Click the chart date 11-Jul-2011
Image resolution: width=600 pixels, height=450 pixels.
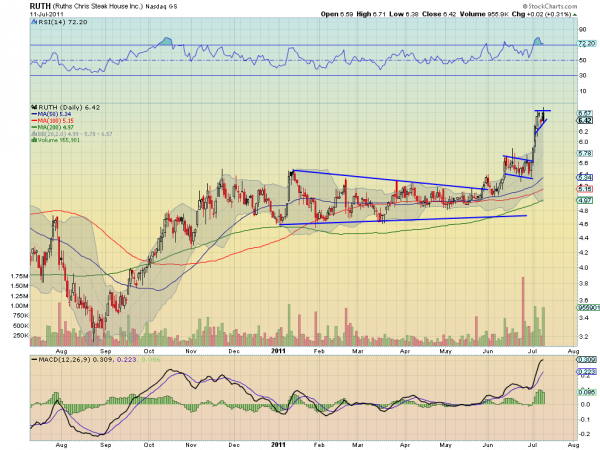47,14
